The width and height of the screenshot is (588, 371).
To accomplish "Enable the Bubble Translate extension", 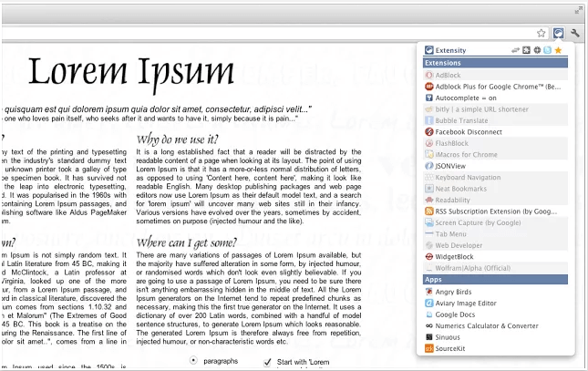I will pyautogui.click(x=495, y=120).
